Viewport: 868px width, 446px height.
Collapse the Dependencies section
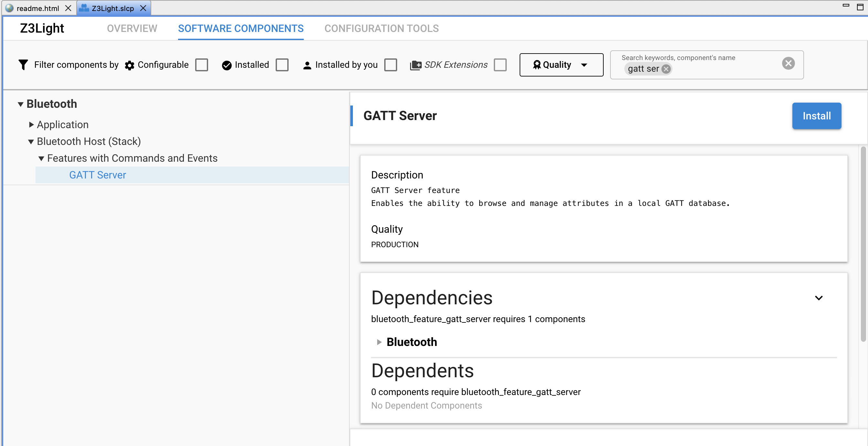[819, 298]
